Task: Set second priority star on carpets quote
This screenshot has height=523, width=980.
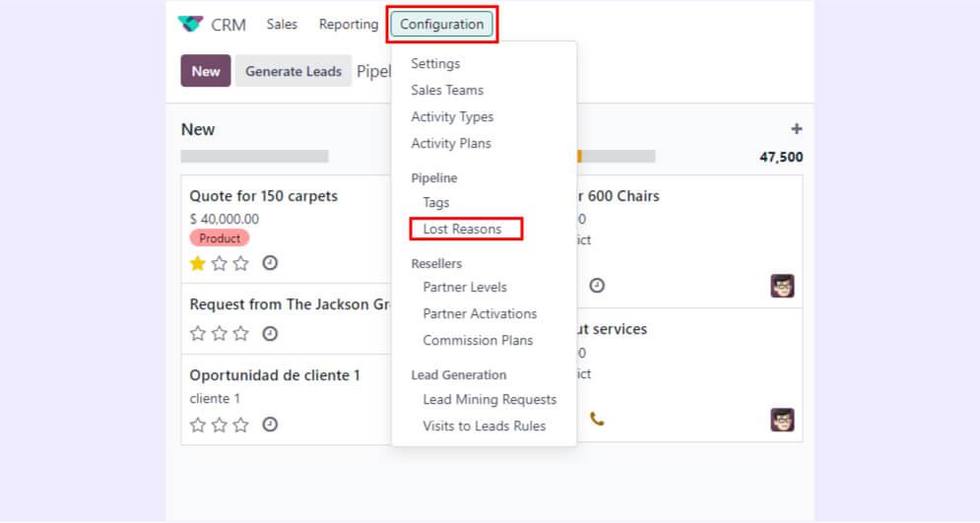Action: point(219,263)
